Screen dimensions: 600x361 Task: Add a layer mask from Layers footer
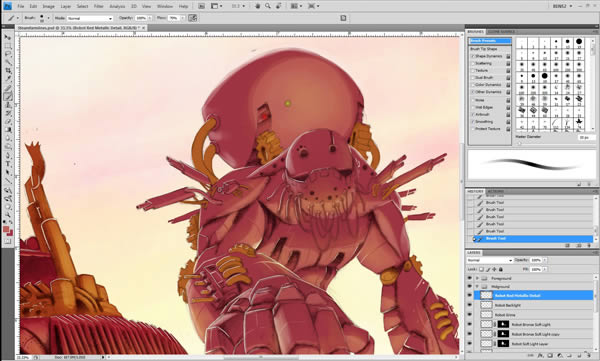(550, 356)
